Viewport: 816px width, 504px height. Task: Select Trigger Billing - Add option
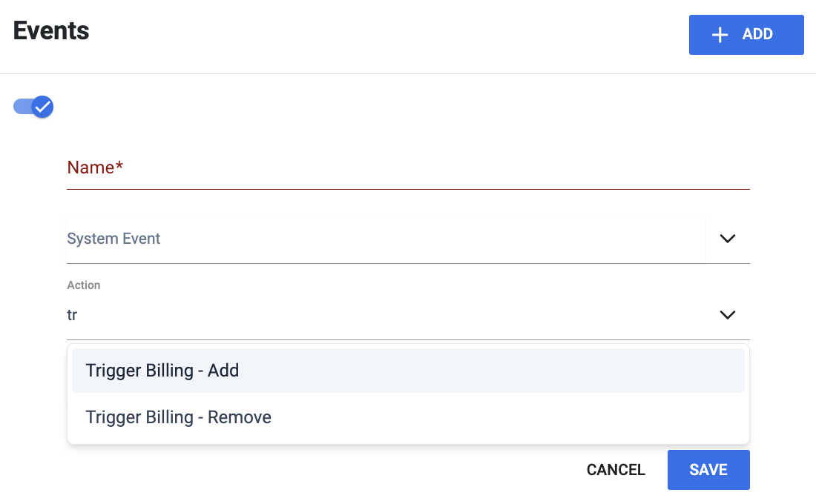[408, 371]
